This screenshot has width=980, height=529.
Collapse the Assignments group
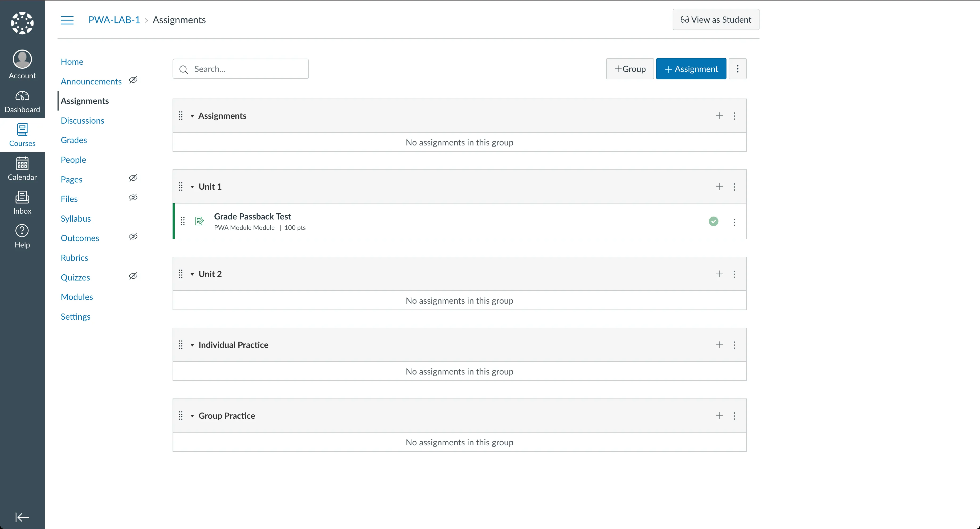tap(192, 116)
